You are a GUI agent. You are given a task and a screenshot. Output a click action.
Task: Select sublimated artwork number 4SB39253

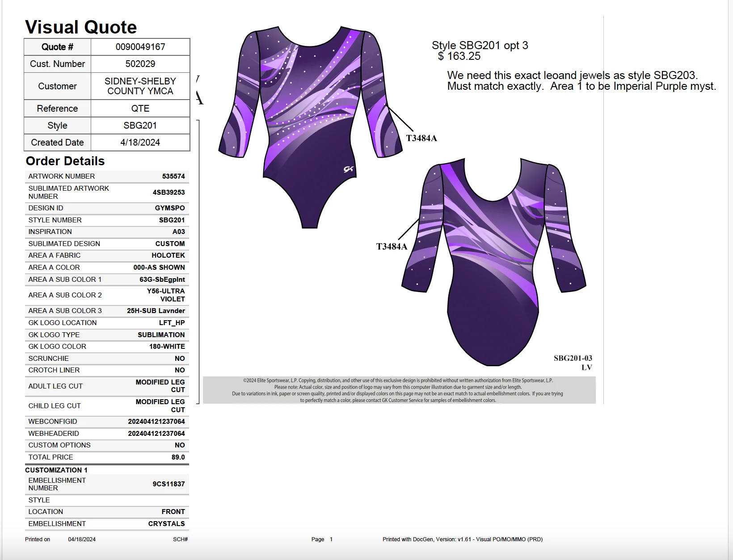tap(169, 192)
